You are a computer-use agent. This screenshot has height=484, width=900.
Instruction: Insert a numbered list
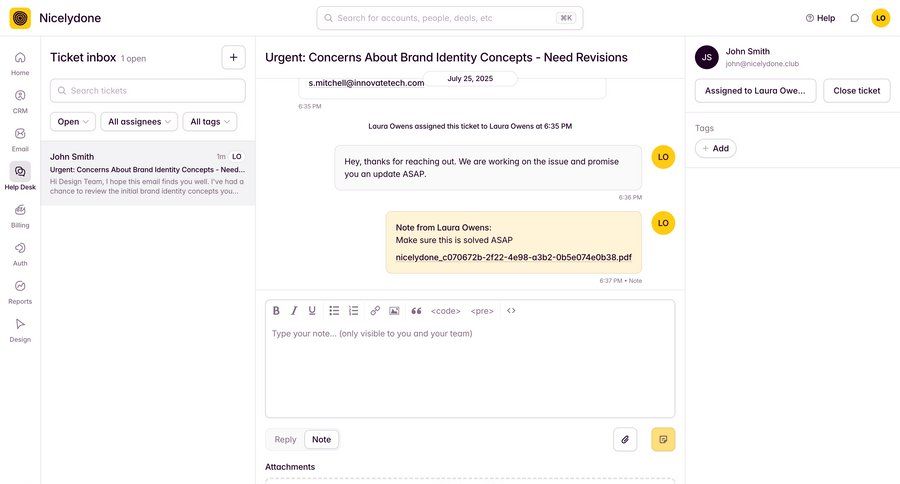pyautogui.click(x=354, y=311)
